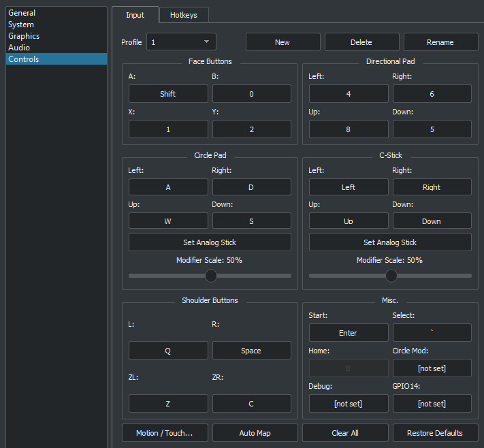The width and height of the screenshot is (484, 448).
Task: Set the Circle Mod binding
Action: [x=432, y=368]
